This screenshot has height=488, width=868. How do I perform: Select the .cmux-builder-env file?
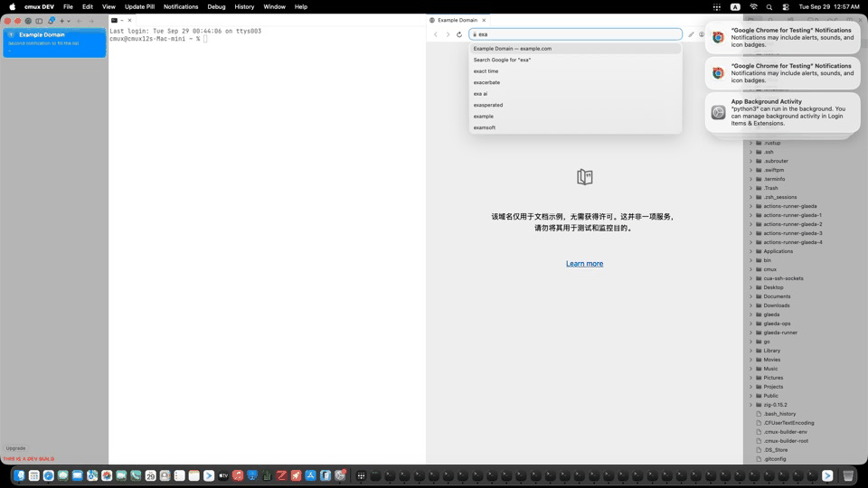[806, 432]
